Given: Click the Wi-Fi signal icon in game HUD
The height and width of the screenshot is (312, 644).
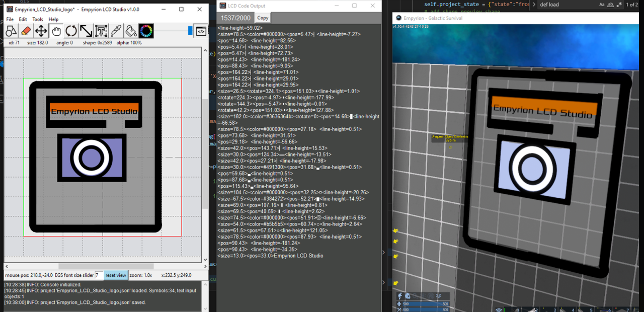Looking at the screenshot, I should tap(499, 309).
